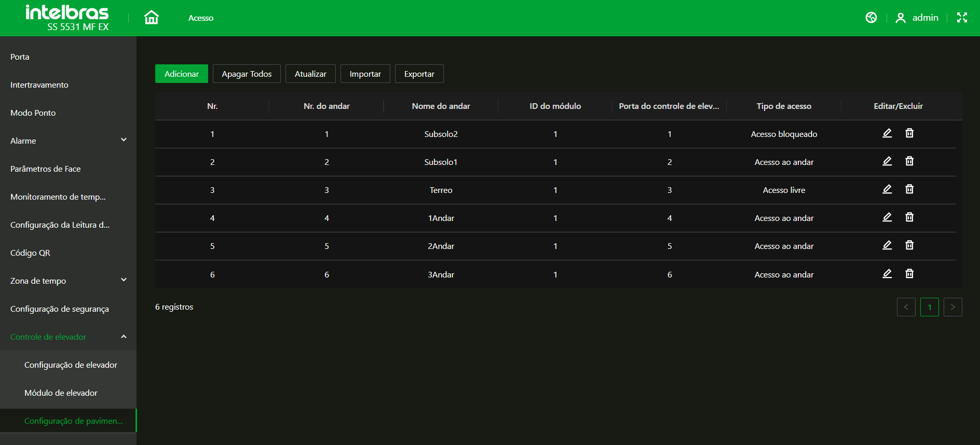Click the Intelbras SS 5531 logo
980x445 pixels.
[x=67, y=18]
